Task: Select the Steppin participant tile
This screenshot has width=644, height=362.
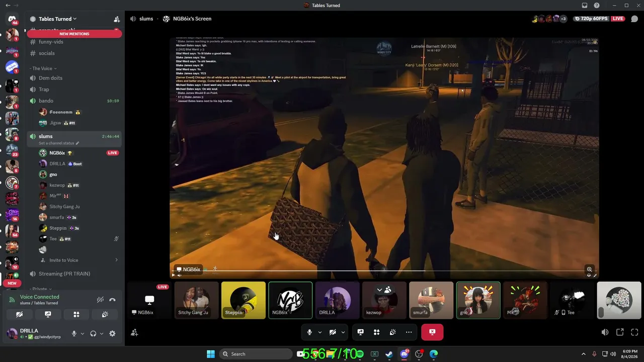Action: click(x=244, y=300)
